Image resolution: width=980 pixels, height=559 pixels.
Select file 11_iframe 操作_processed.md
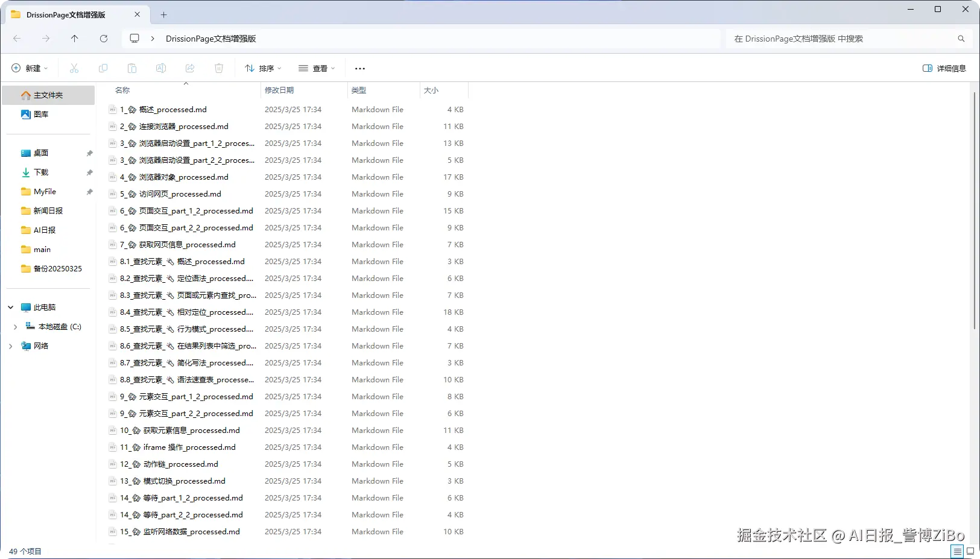[288, 447]
